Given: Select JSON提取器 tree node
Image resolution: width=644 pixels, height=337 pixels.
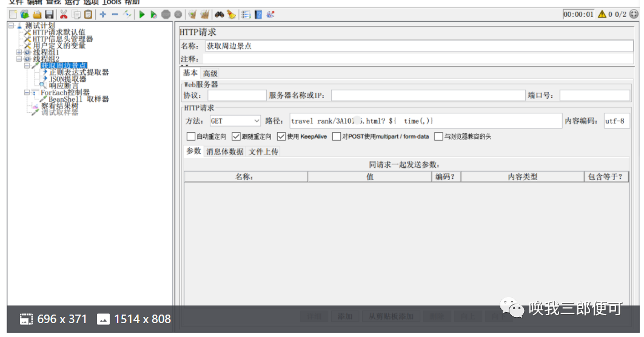Looking at the screenshot, I should pyautogui.click(x=68, y=79).
